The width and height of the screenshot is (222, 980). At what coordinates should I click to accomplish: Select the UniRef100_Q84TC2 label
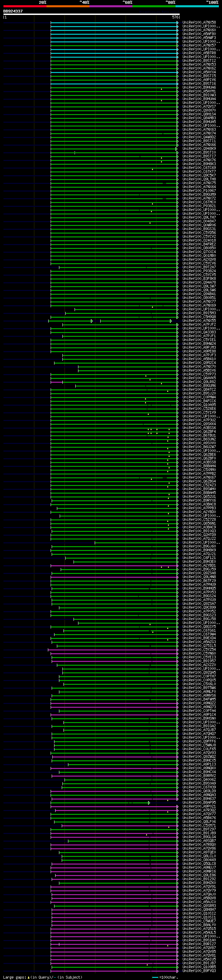pos(199,389)
